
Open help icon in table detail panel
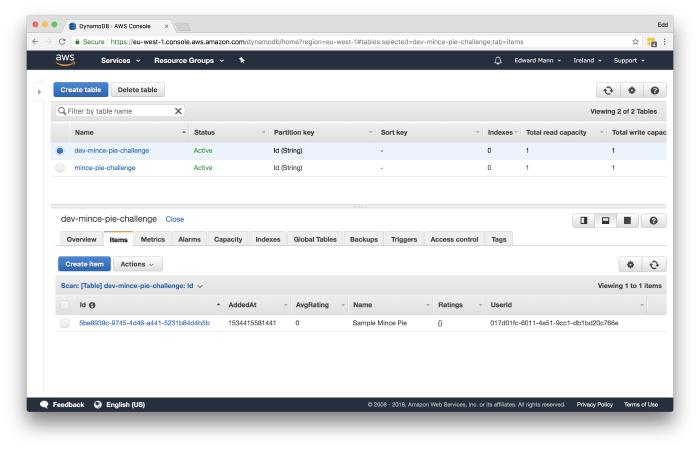click(x=654, y=221)
